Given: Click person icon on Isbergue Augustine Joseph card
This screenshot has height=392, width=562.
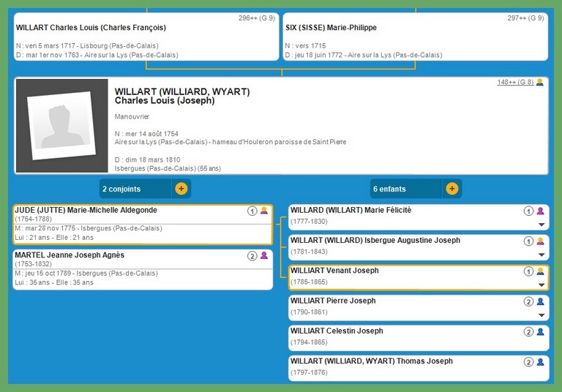Looking at the screenshot, I should (541, 241).
